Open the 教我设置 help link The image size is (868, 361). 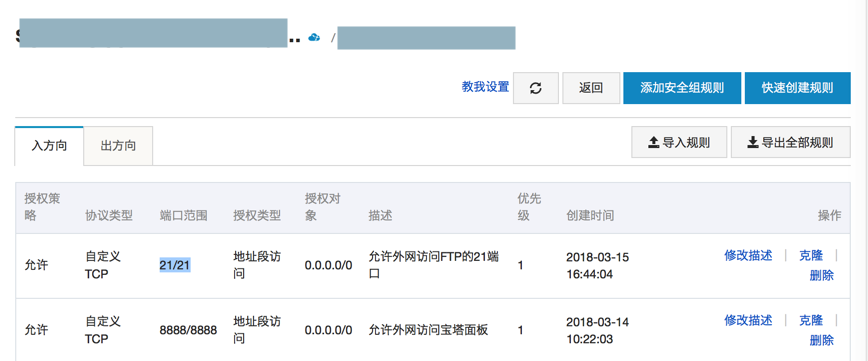[485, 87]
